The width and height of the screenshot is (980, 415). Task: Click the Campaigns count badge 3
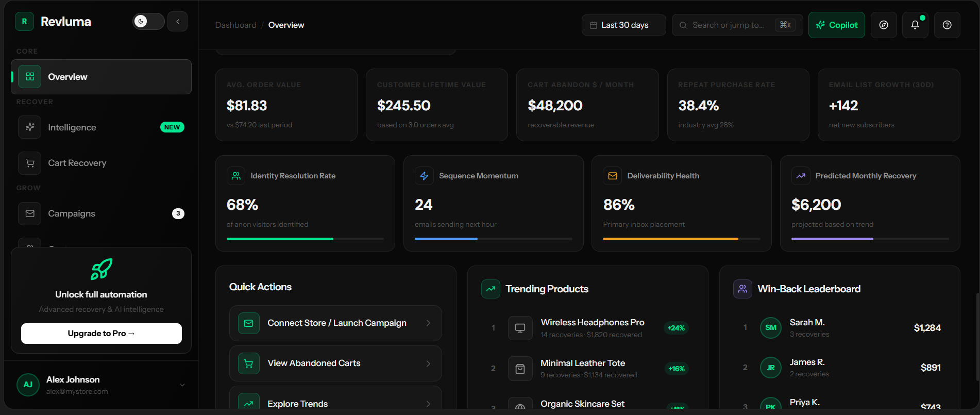tap(178, 213)
